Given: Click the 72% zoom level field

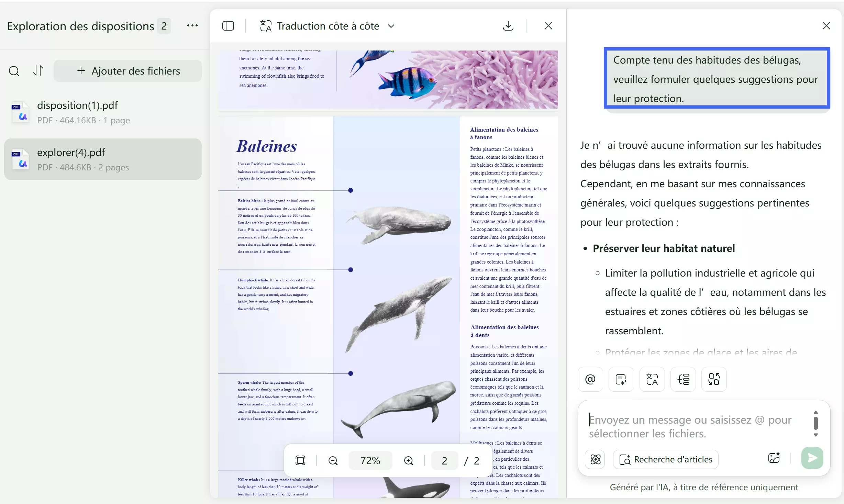Looking at the screenshot, I should pos(370,460).
